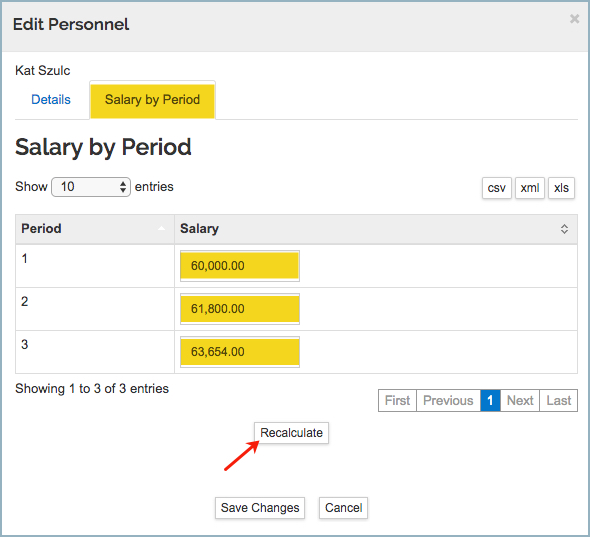Close the Edit Personnel dialog

[x=574, y=18]
